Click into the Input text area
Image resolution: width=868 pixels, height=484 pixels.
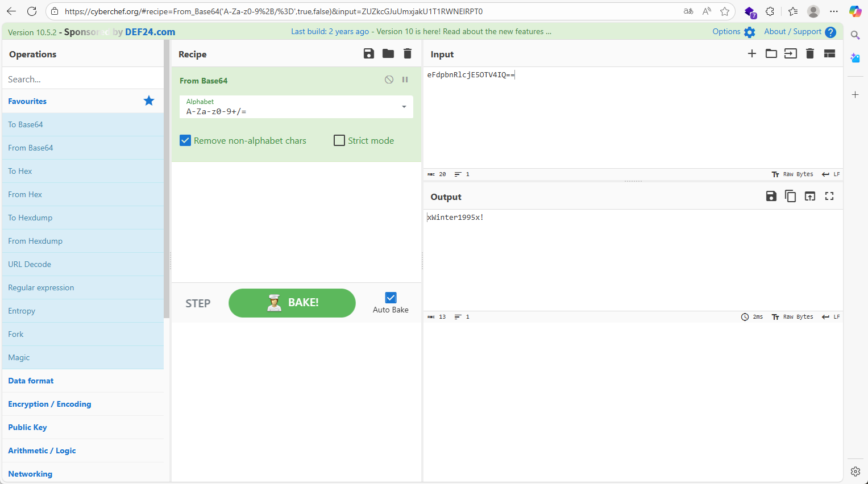pyautogui.click(x=633, y=118)
